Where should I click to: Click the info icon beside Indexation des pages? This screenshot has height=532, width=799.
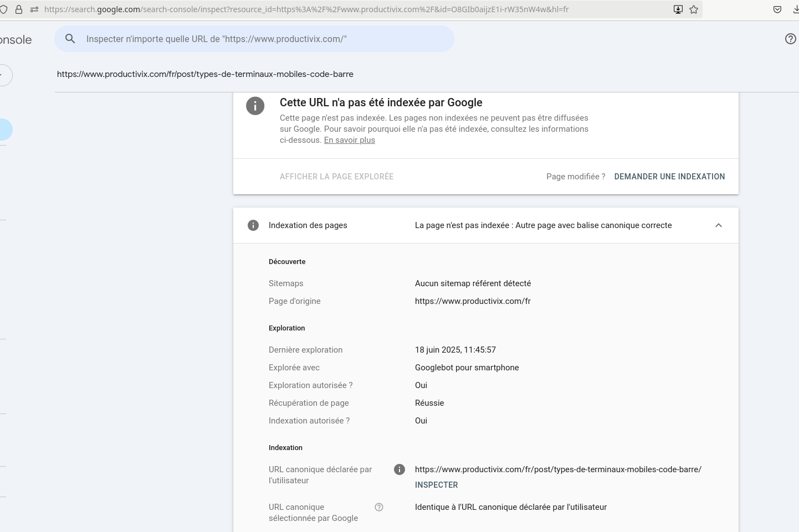[x=253, y=225]
